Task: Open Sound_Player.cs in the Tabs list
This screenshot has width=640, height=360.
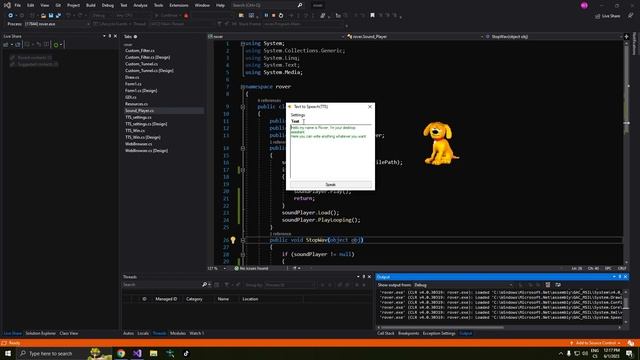Action: 139,111
